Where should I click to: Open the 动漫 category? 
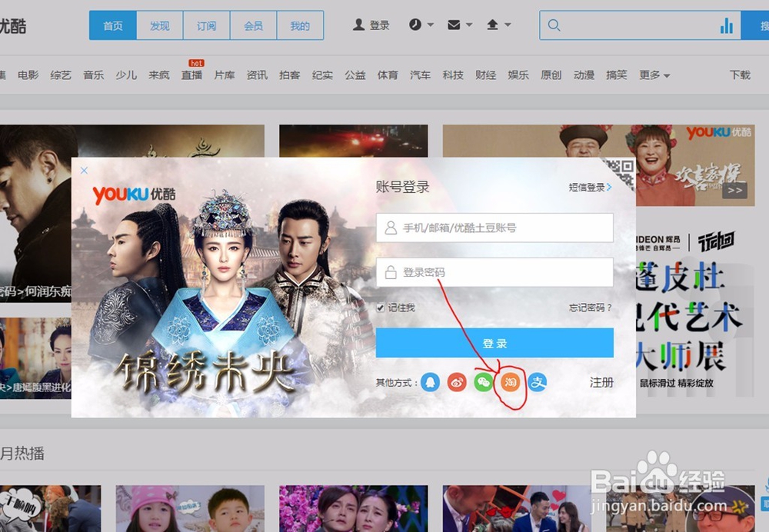coord(584,75)
